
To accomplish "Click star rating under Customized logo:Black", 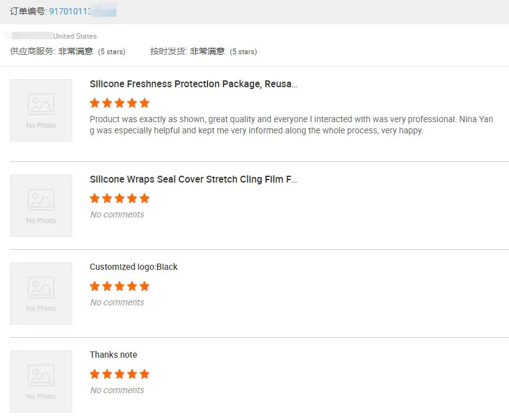I will coord(120,286).
